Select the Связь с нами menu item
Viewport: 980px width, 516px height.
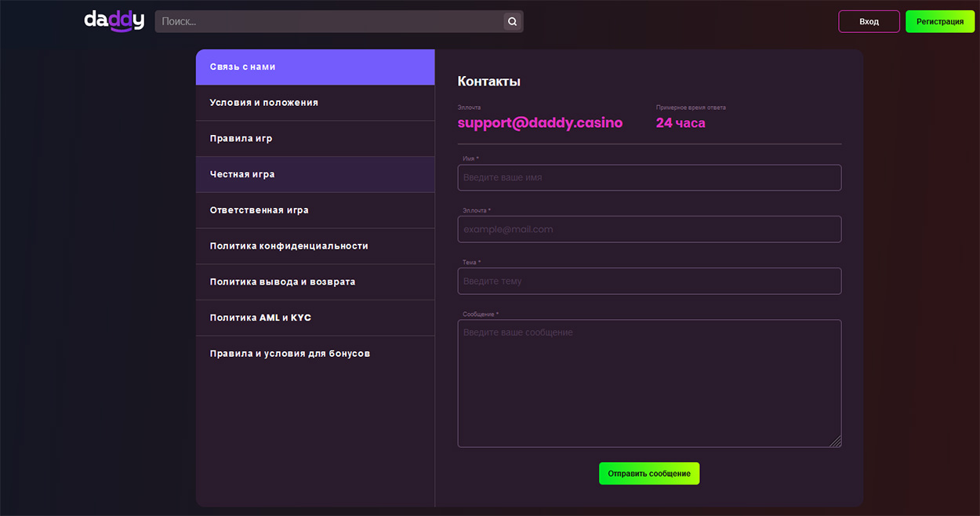[x=315, y=67]
